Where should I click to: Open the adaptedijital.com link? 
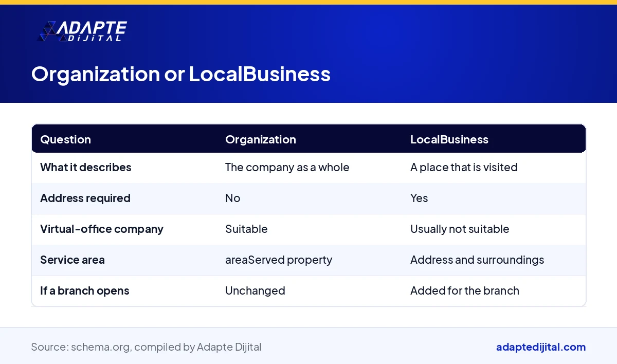pyautogui.click(x=541, y=347)
